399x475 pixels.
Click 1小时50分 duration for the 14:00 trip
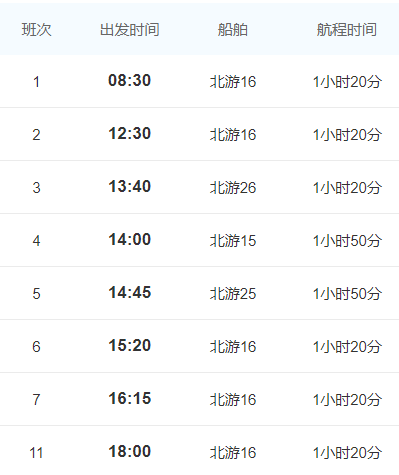point(347,241)
